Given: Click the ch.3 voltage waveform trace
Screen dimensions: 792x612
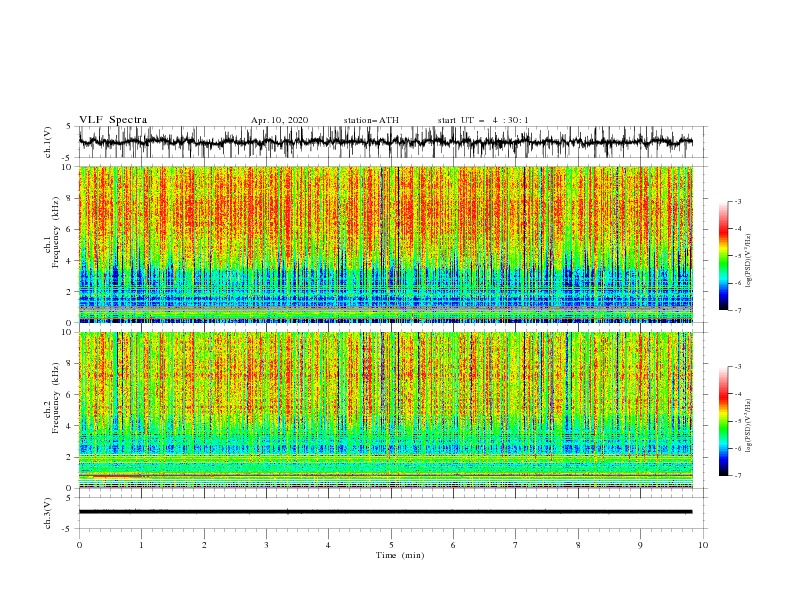Looking at the screenshot, I should 385,512.
